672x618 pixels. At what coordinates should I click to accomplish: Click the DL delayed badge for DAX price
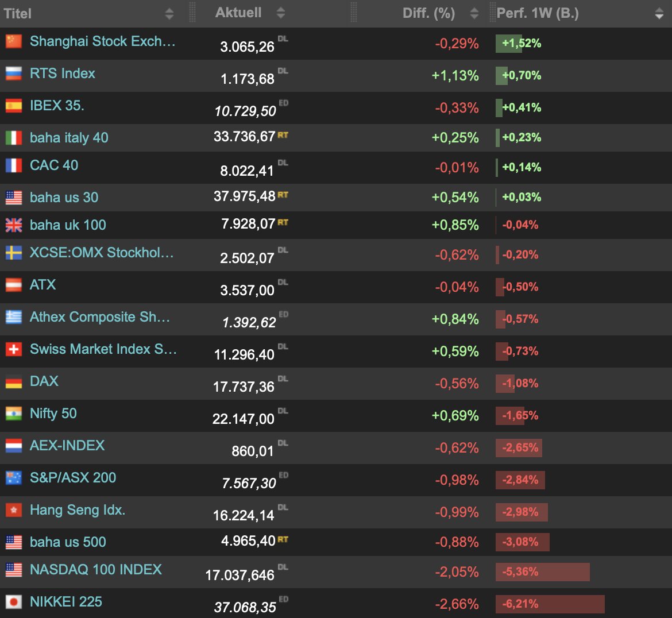pos(283,378)
